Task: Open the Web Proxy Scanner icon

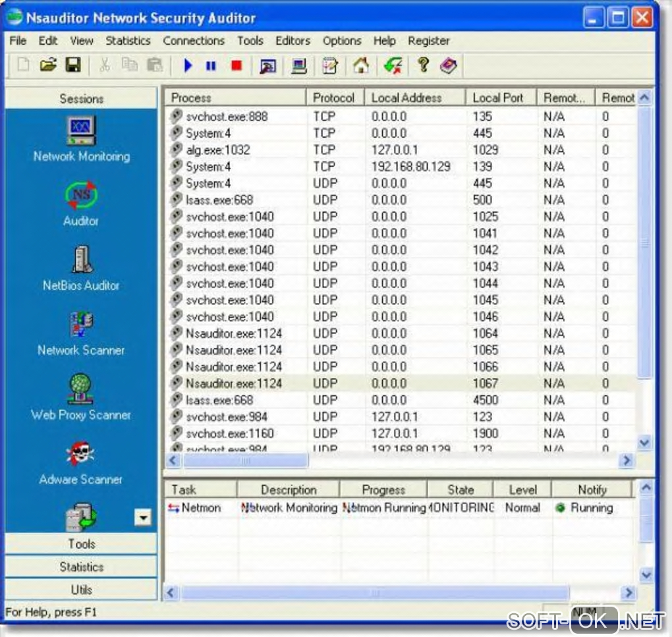Action: 81,398
